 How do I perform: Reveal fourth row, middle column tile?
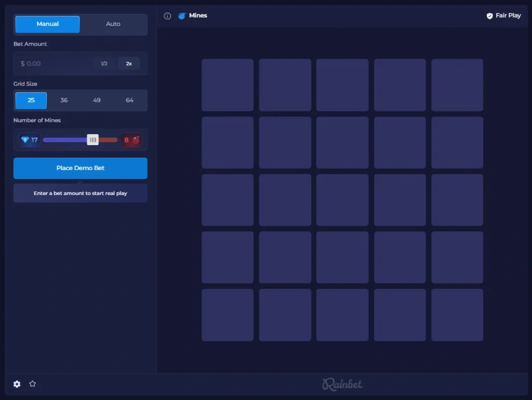[342, 257]
